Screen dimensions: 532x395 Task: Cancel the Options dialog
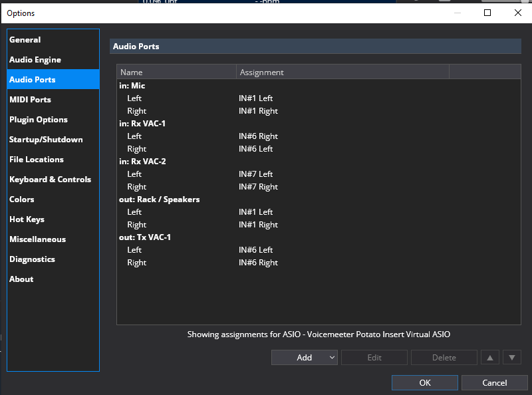495,383
